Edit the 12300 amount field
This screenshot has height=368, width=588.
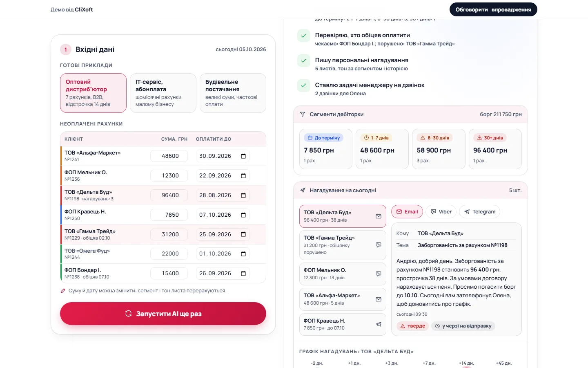click(x=169, y=176)
